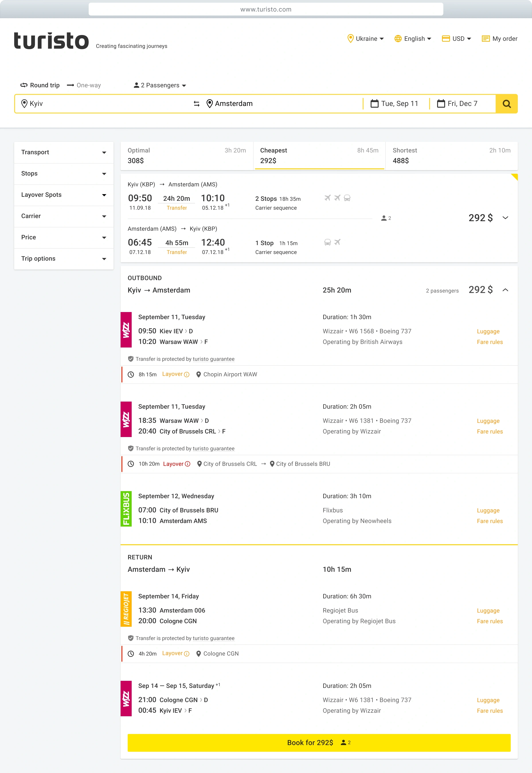Click the turisto logo

coord(51,41)
